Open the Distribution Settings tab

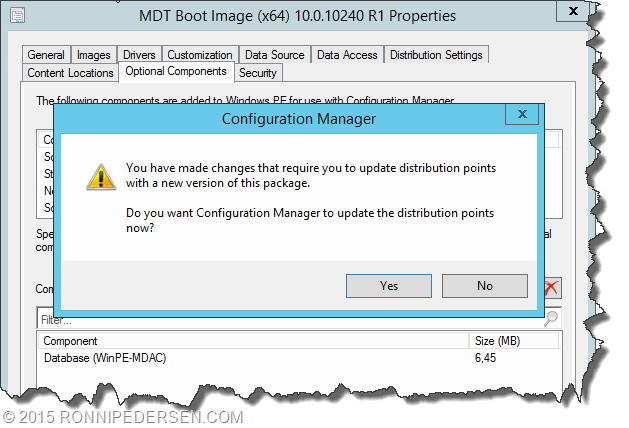coord(436,55)
